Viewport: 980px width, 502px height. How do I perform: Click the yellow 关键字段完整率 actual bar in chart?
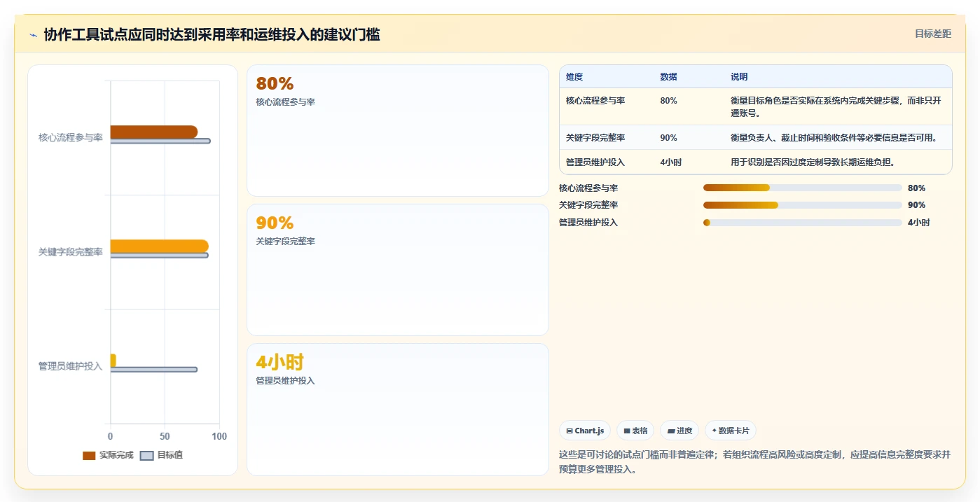159,246
